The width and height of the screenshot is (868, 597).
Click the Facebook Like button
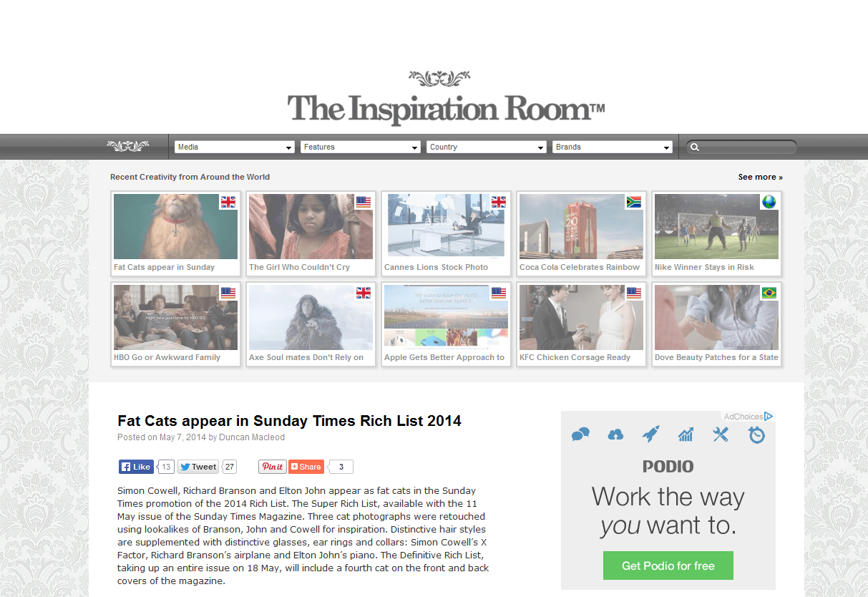pos(136,467)
